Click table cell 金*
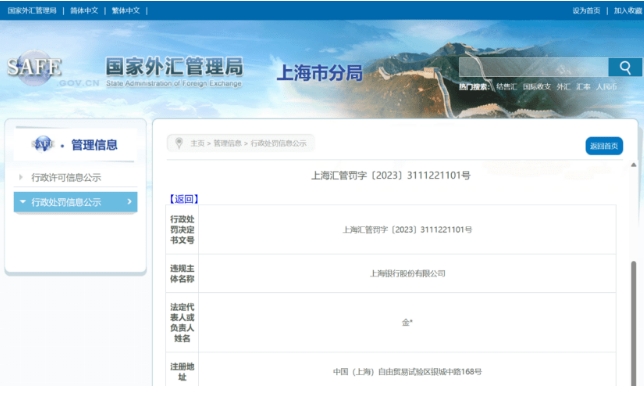This screenshot has width=644, height=397. pyautogui.click(x=407, y=322)
